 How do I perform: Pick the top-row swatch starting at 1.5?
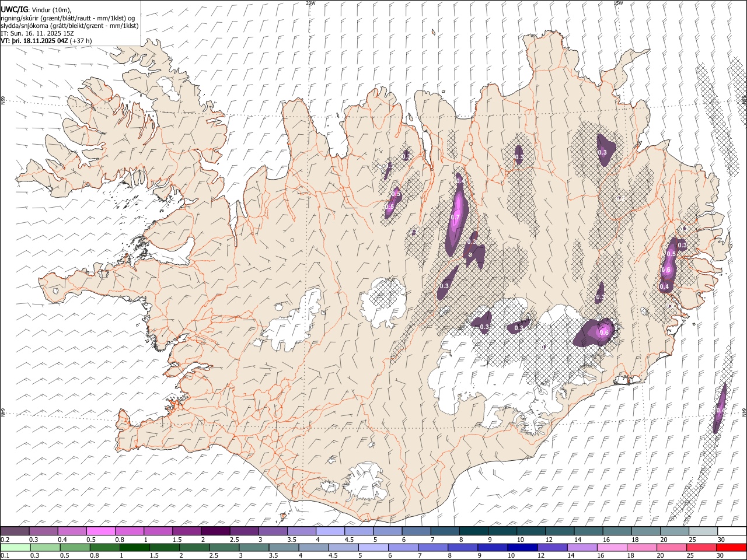click(x=187, y=531)
